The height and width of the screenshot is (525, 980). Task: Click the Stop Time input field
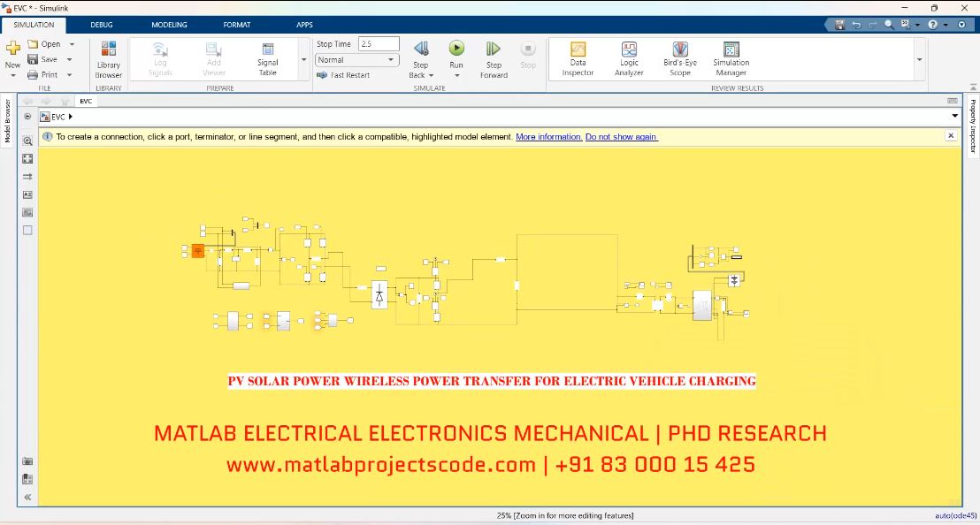tap(379, 44)
